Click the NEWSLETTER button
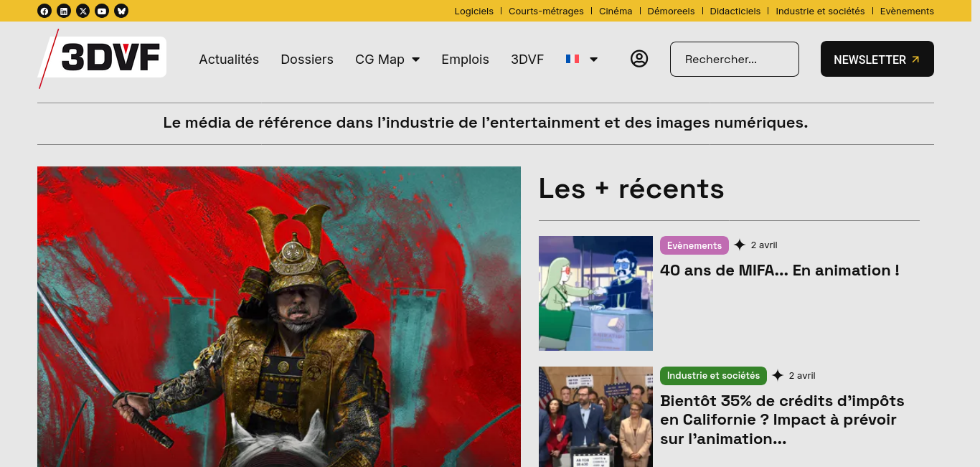This screenshot has height=467, width=980. click(x=877, y=59)
